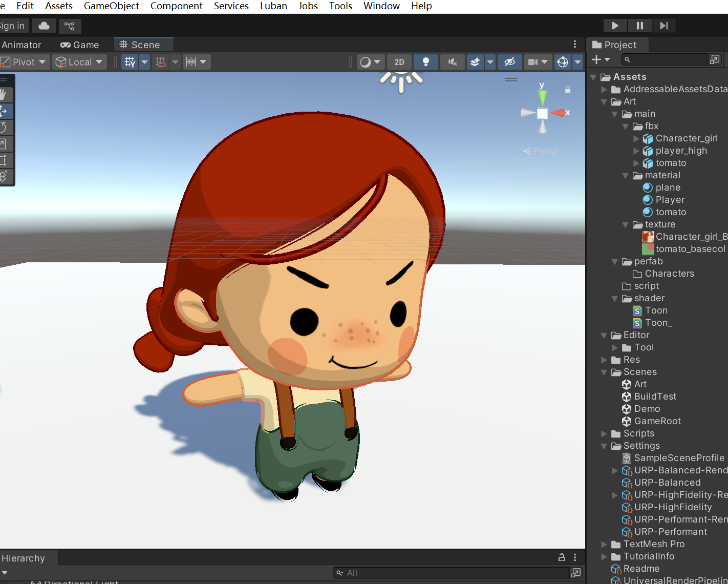Switch to the Game tab
This screenshot has width=728, height=584.
pyautogui.click(x=80, y=45)
